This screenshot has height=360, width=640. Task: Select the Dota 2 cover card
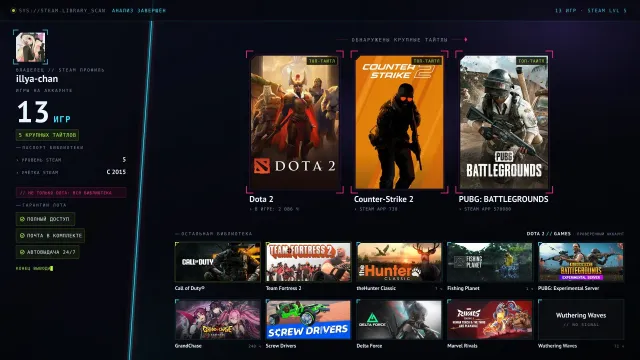[x=295, y=122]
